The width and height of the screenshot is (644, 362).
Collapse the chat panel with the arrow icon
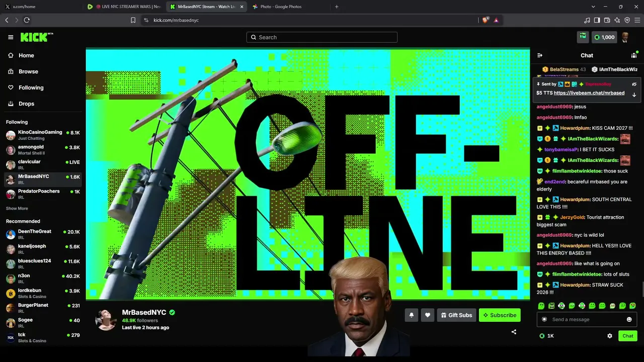click(540, 55)
